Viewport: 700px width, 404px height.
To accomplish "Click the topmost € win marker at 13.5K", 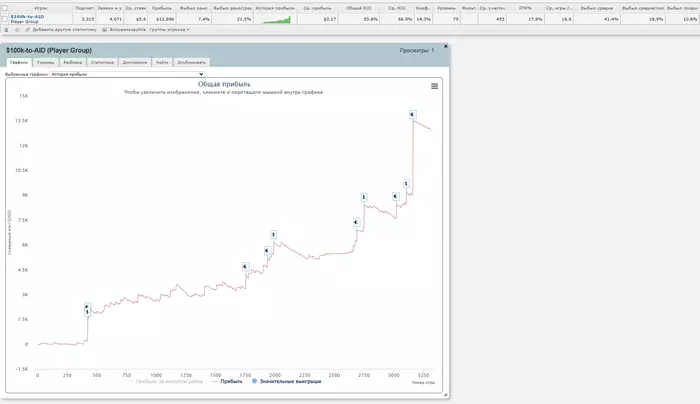I will point(412,115).
